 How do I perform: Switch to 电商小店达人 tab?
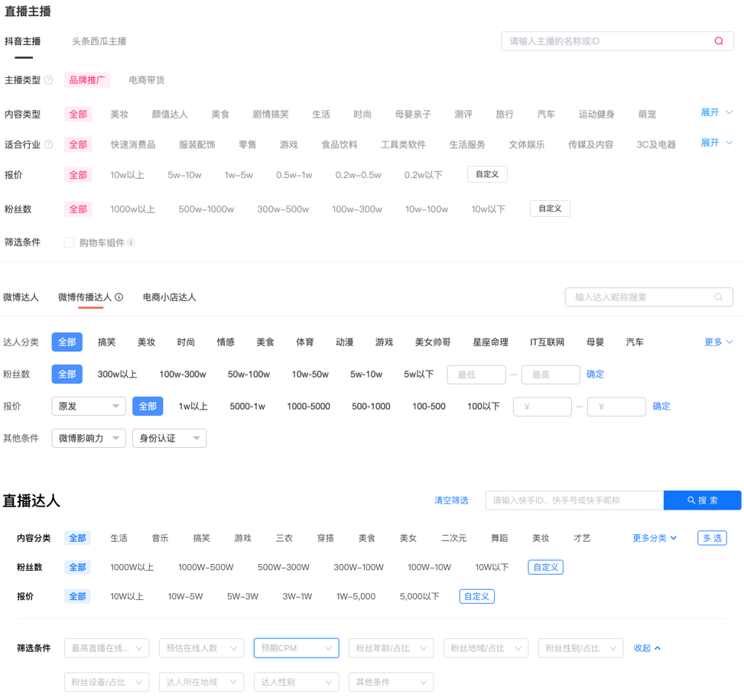[x=170, y=297]
